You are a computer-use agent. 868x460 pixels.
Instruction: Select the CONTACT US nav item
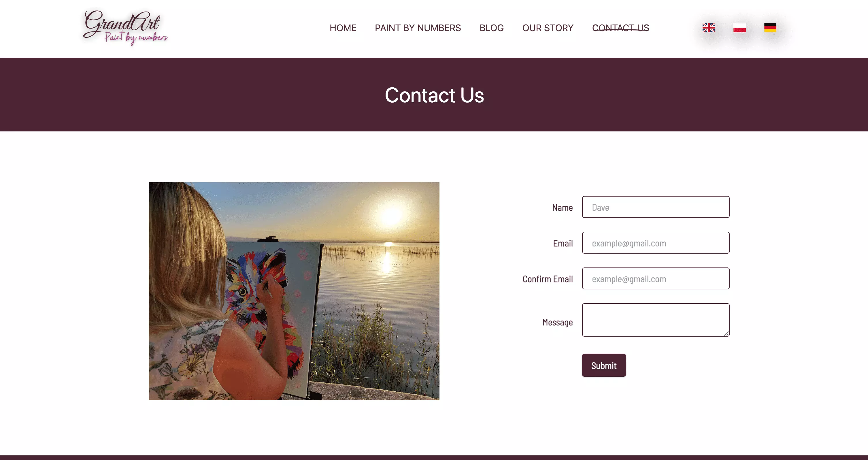pos(620,28)
